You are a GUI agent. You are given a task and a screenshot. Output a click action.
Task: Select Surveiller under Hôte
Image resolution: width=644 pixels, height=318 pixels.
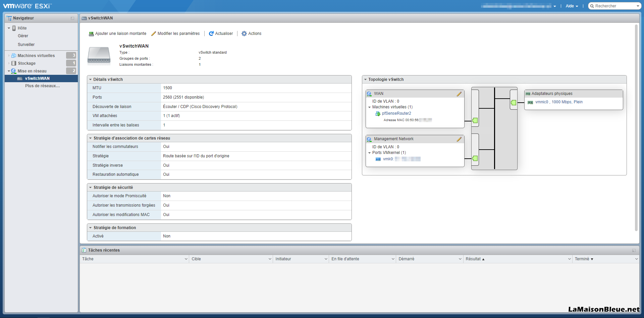coord(26,45)
